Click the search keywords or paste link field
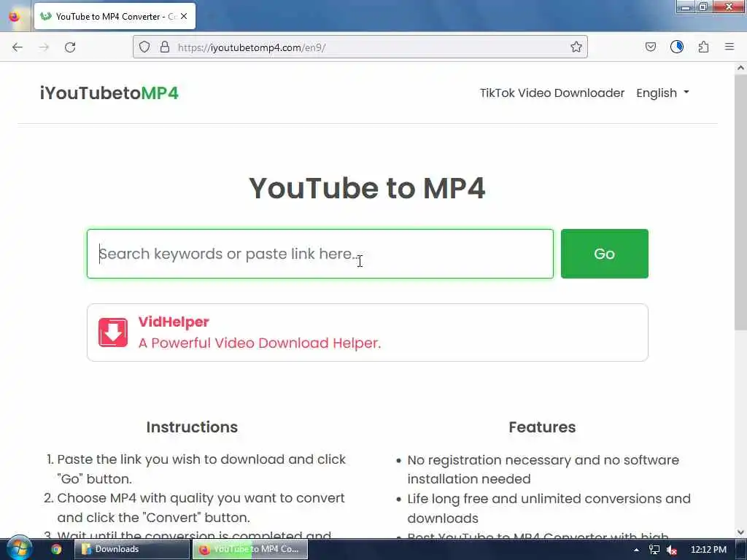This screenshot has width=747, height=560. pos(320,254)
